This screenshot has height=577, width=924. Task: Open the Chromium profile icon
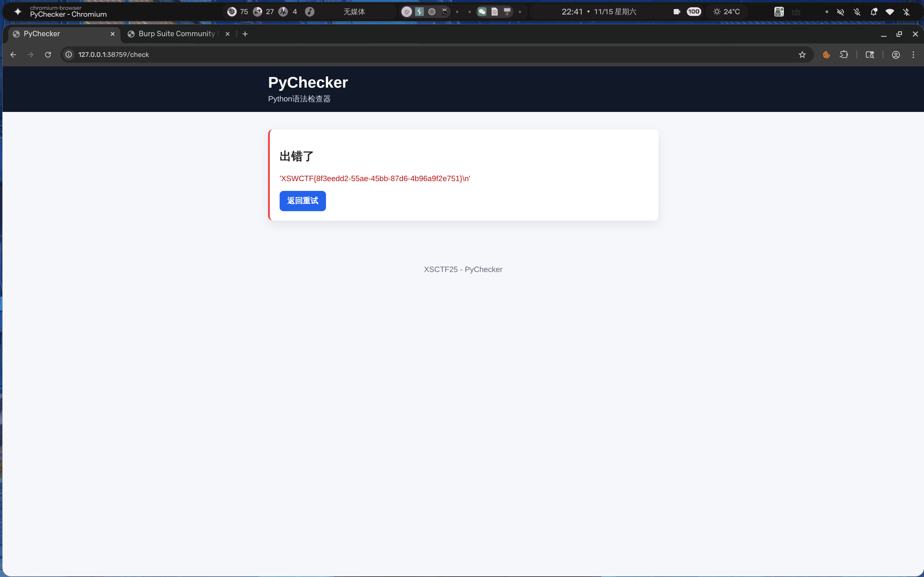pos(895,55)
